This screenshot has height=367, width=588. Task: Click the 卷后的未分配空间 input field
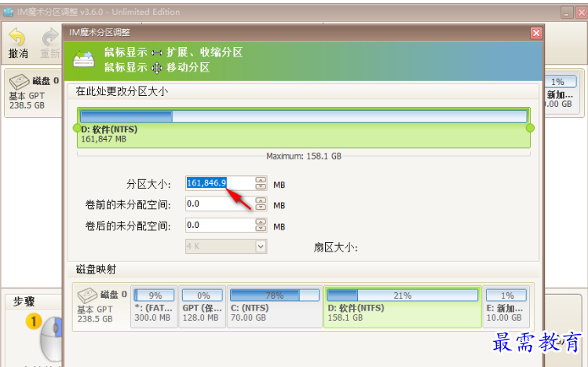(221, 226)
